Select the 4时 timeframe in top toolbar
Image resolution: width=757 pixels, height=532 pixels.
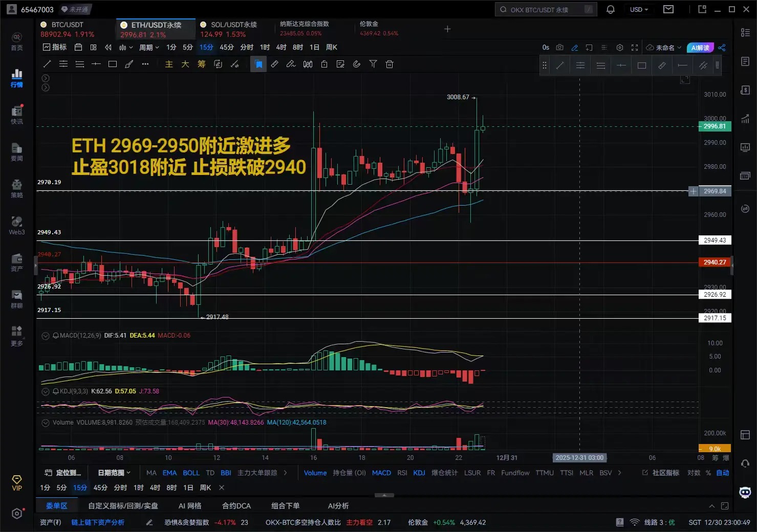(x=281, y=48)
